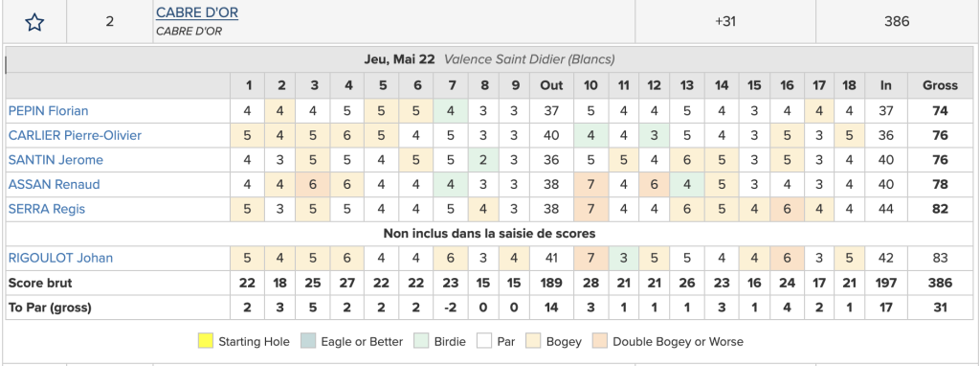Click the Jeu, Mai 22 round header
This screenshot has width=980, height=366.
399,59
